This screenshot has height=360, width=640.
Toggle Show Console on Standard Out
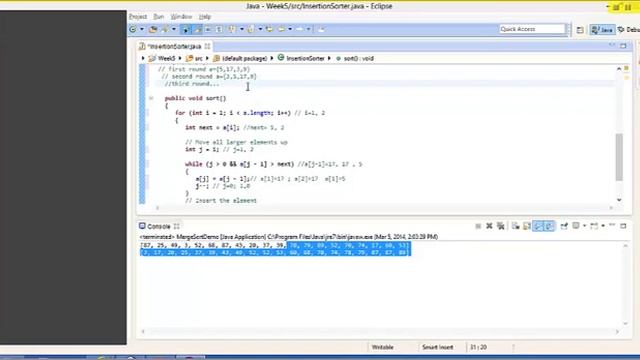click(x=538, y=226)
